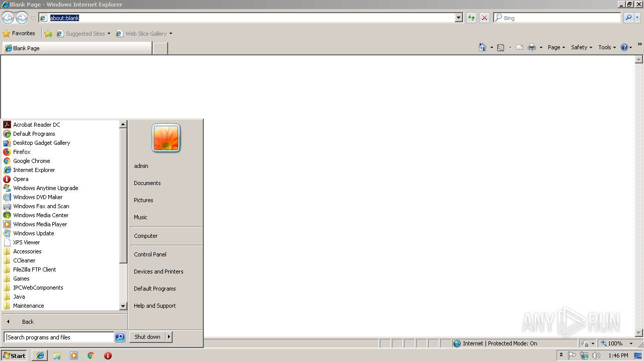Click Opera icon on taskbar
This screenshot has height=362, width=644.
pyautogui.click(x=108, y=355)
